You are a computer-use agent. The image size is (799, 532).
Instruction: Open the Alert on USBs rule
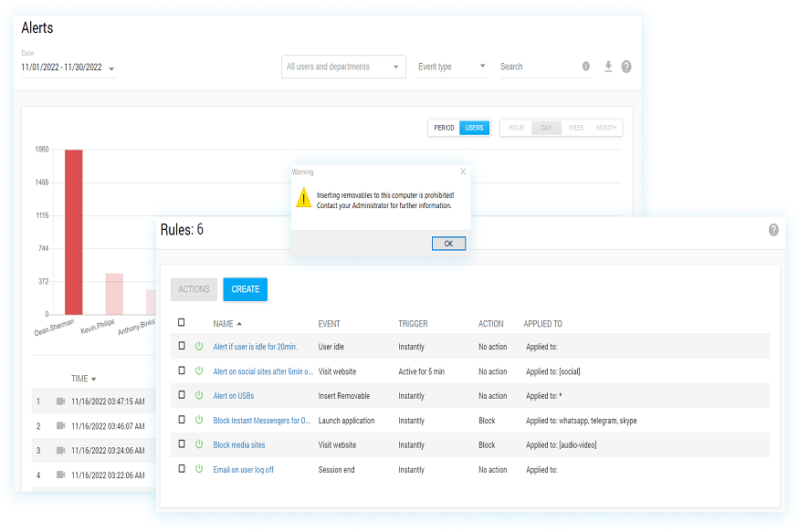point(234,395)
